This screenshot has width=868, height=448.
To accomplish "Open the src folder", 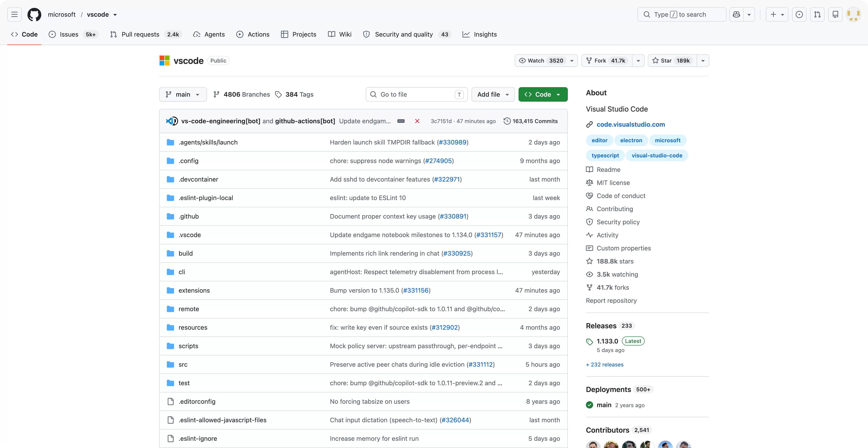I will pos(183,364).
